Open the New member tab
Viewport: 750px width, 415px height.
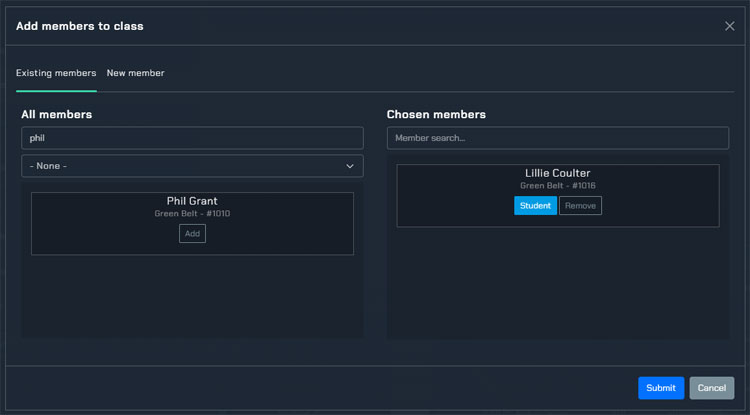click(135, 73)
